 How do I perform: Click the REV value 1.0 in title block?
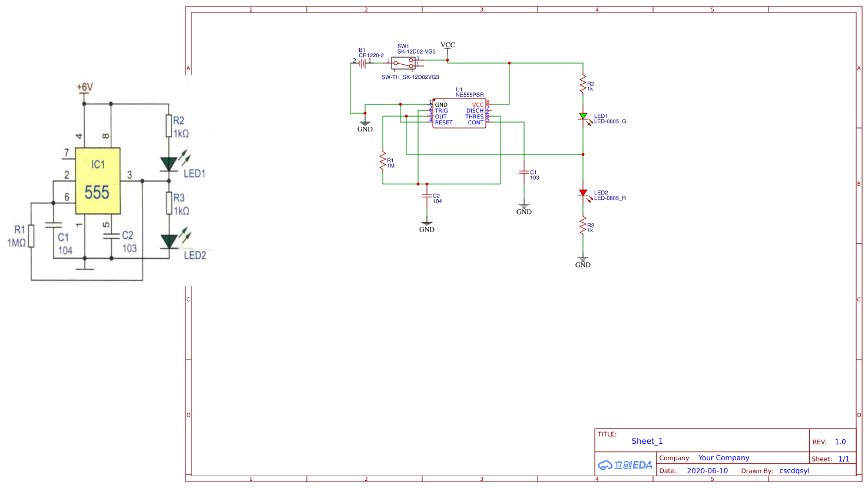(x=840, y=441)
